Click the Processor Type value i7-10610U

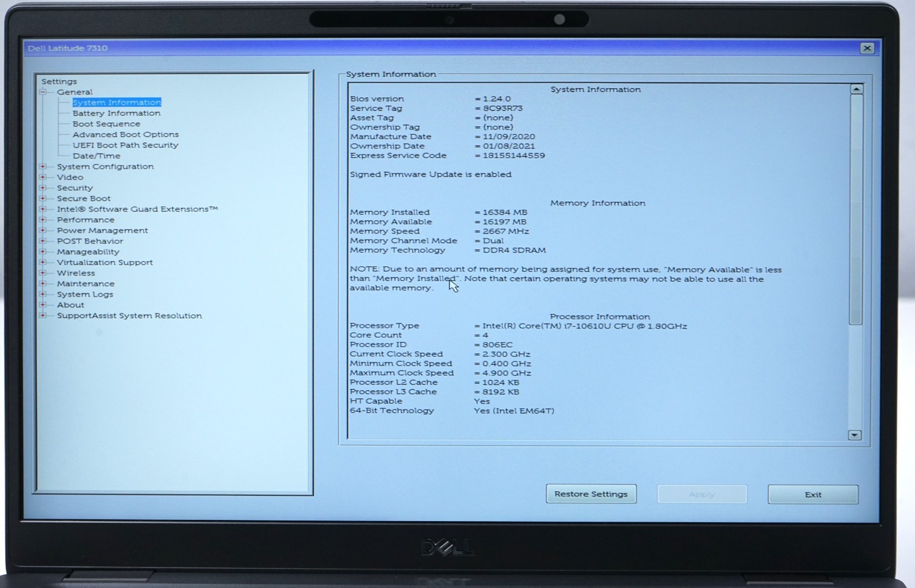[x=585, y=326]
